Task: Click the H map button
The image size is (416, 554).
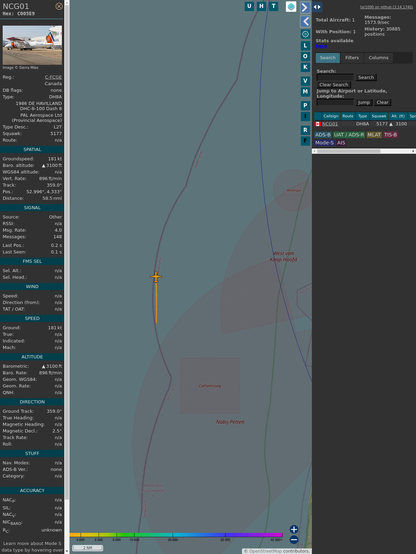Action: click(261, 6)
